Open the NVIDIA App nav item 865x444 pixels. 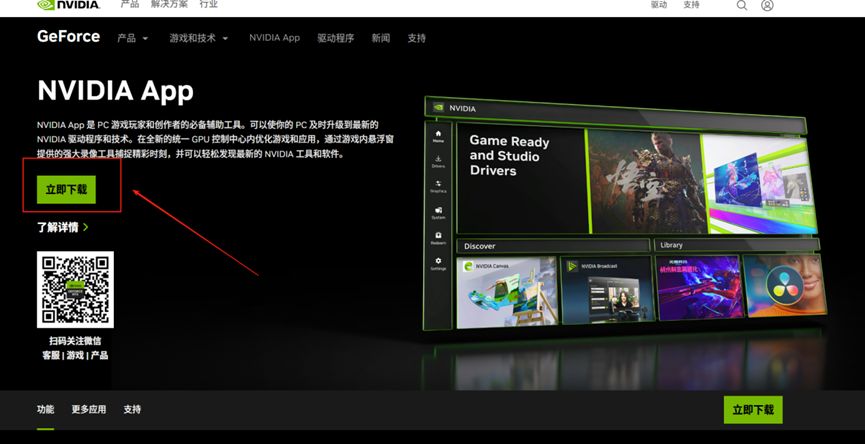coord(274,38)
